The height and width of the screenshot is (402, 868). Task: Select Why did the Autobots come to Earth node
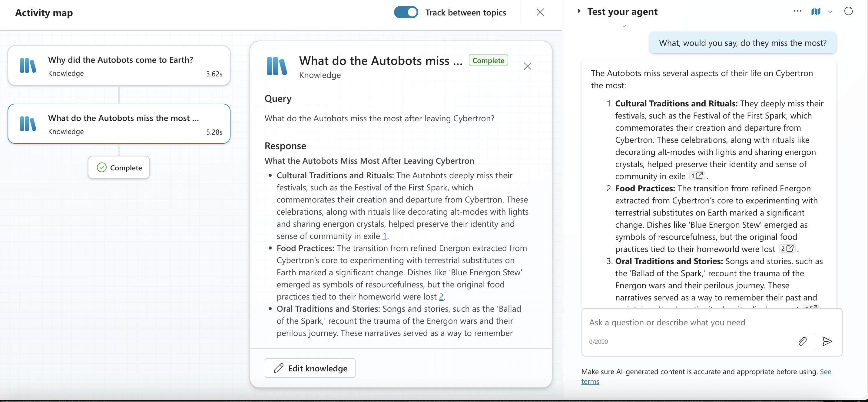click(x=119, y=65)
